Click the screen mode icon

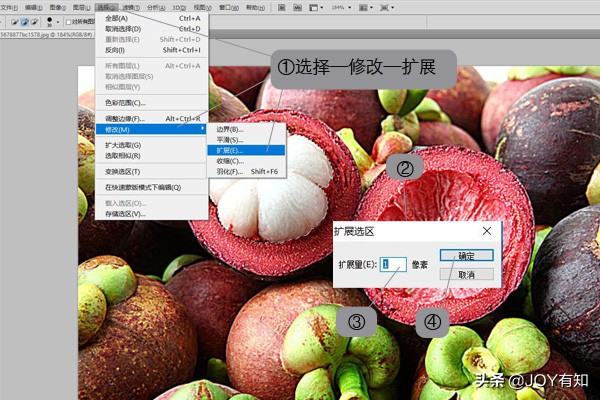[x=385, y=7]
